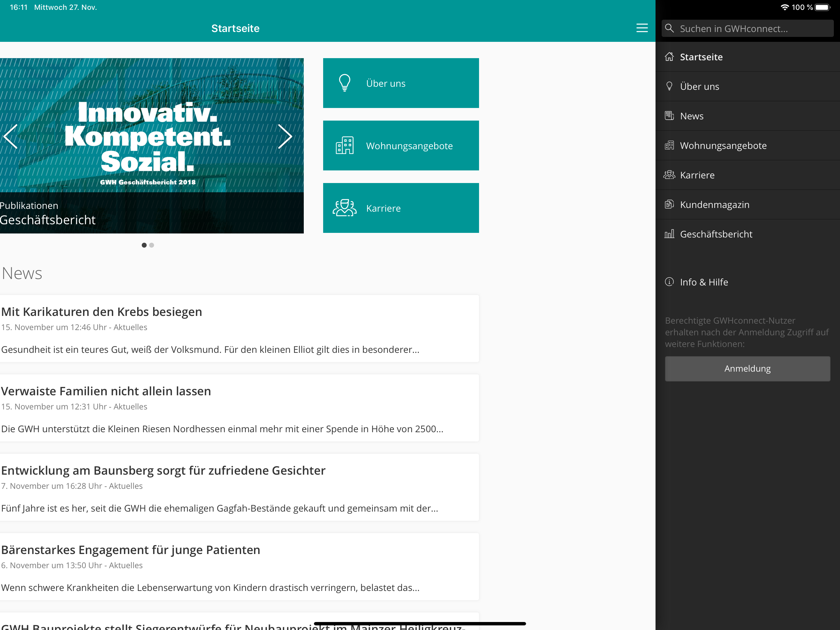
Task: Close the side menu via hamburger icon
Action: [642, 28]
